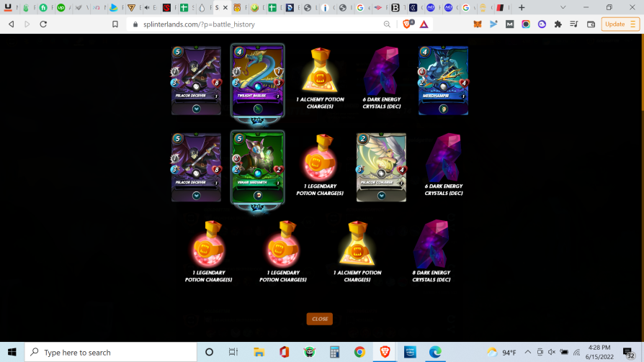Open the M extension icon
The image size is (644, 362).
(x=510, y=24)
